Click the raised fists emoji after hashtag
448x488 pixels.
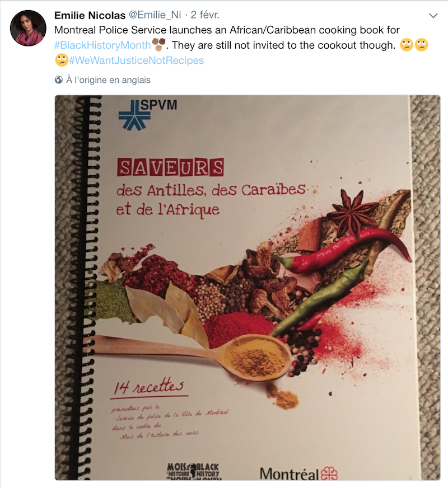[158, 44]
